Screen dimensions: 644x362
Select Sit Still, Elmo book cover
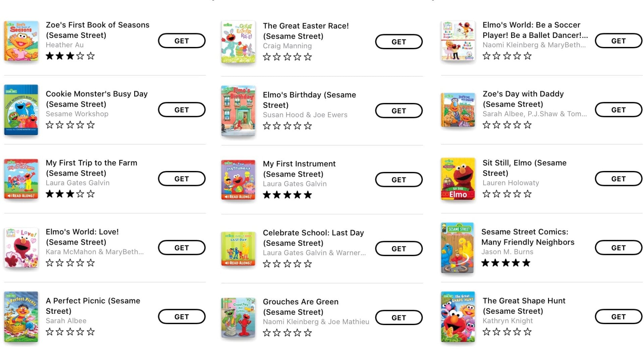point(458,179)
